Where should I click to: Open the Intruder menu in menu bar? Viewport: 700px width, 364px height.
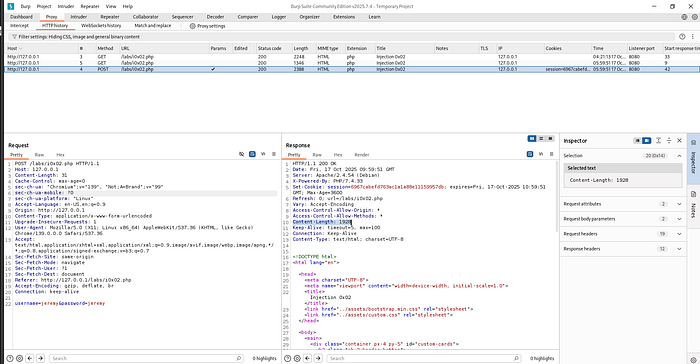(66, 6)
